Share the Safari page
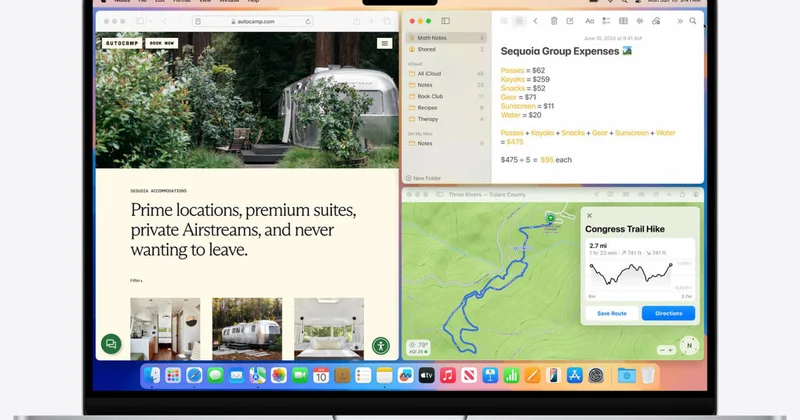The width and height of the screenshot is (800, 420). pos(356,21)
